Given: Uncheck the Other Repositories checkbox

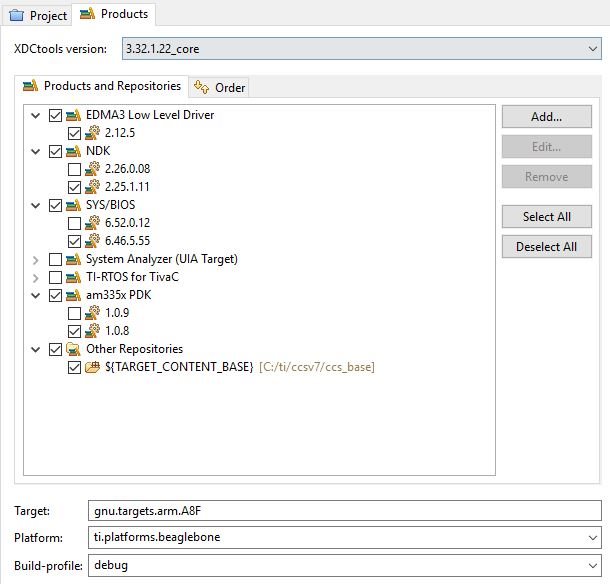Looking at the screenshot, I should click(55, 349).
